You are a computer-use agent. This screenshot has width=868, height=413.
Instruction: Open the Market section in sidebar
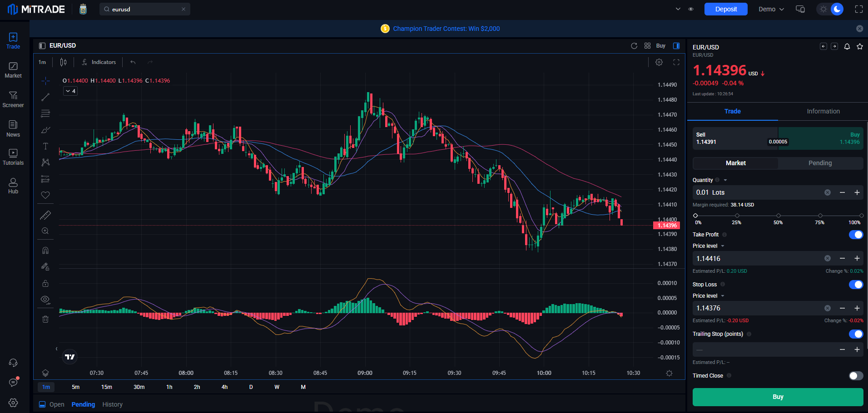pos(13,70)
